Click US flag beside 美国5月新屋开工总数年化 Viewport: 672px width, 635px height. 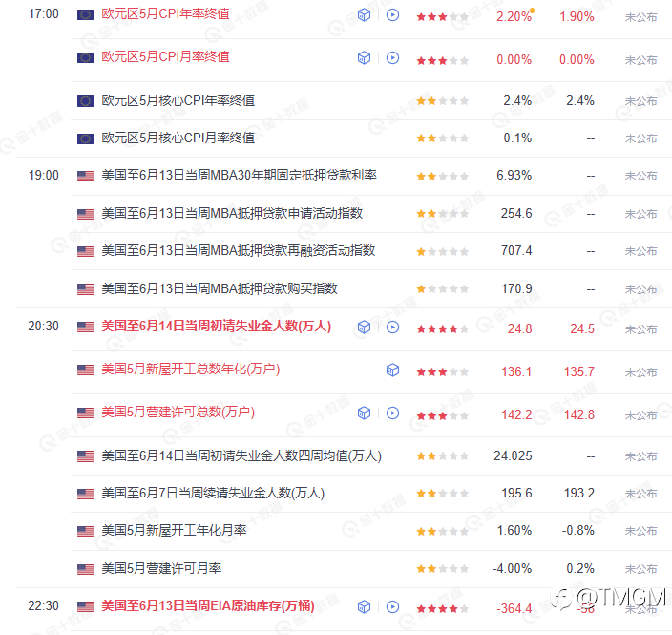(85, 370)
